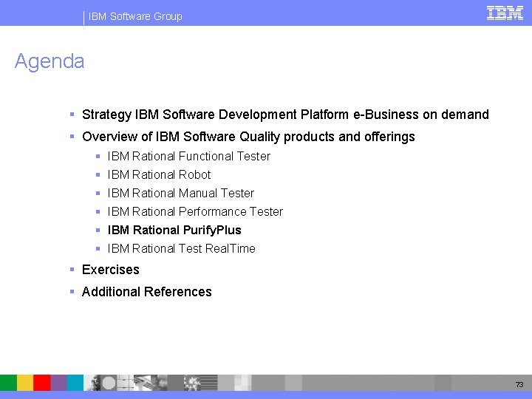Click 'IBM Rational Functional Tester' item
Image resolution: width=532 pixels, height=399 pixels.
189,157
